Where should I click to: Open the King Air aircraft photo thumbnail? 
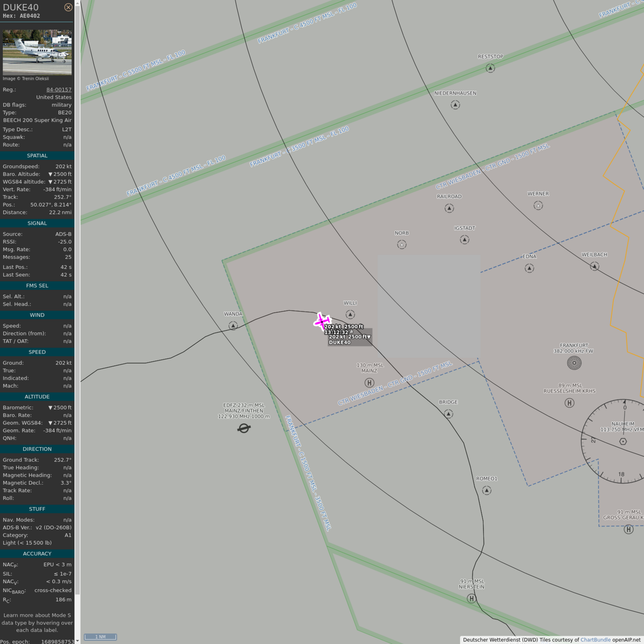(37, 52)
